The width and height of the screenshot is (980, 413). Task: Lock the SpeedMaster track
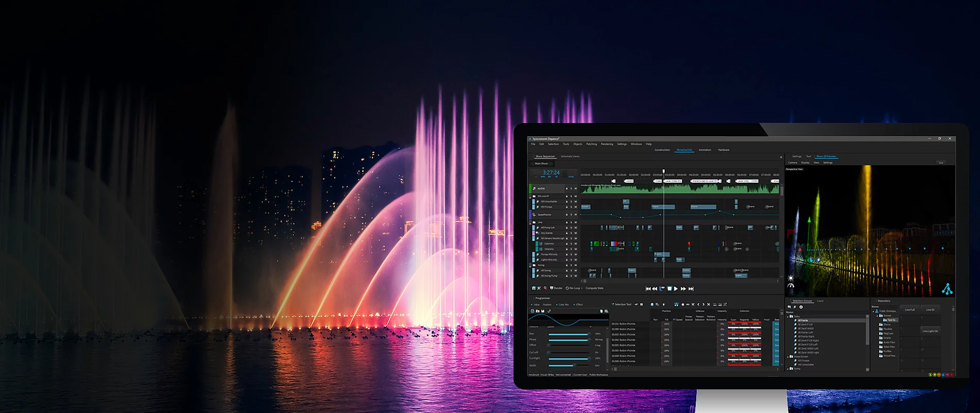point(566,215)
